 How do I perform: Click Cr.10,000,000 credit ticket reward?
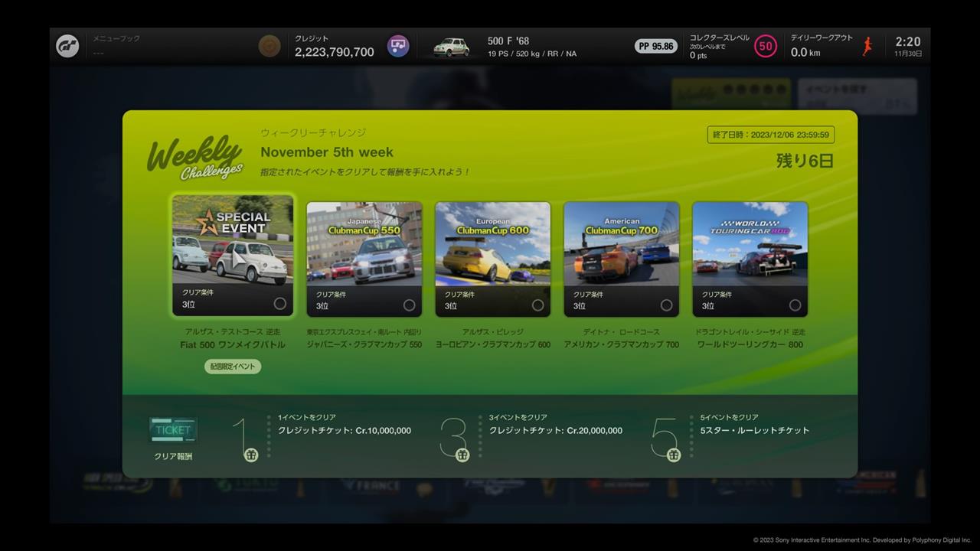click(x=345, y=431)
